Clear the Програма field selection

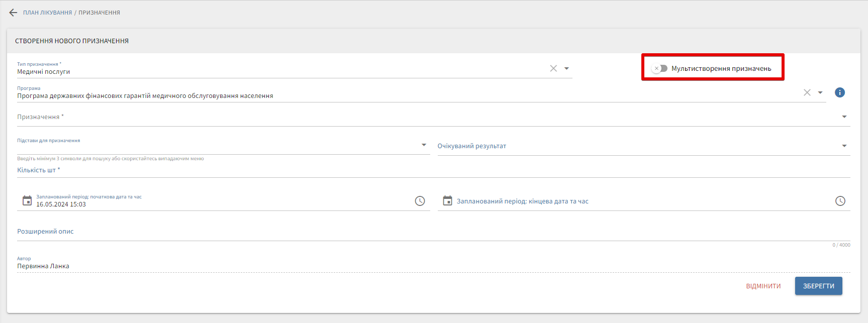point(807,92)
